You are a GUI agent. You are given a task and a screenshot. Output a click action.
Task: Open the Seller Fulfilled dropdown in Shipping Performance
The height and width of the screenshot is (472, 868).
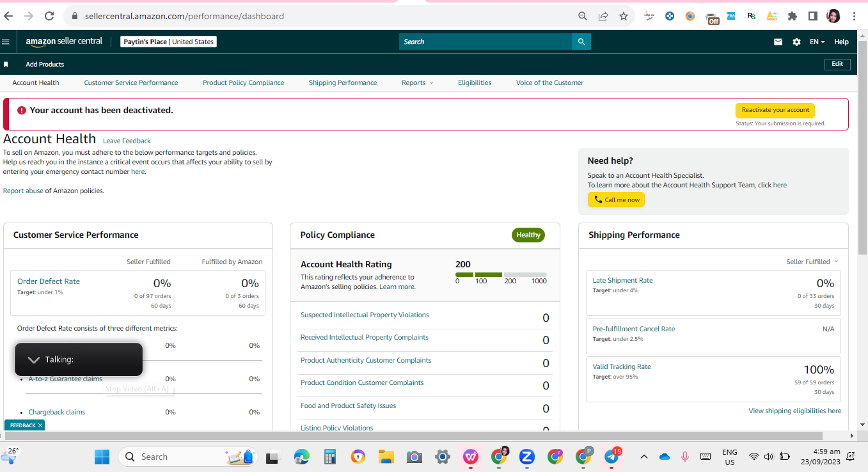point(812,262)
